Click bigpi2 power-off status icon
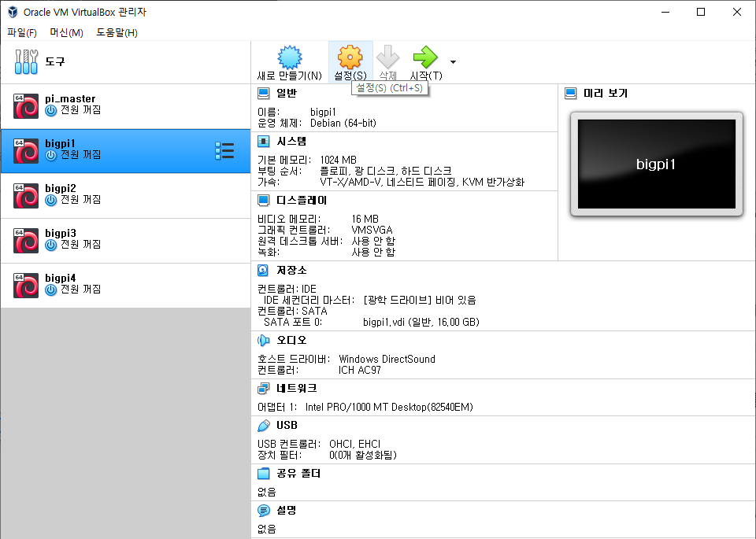The image size is (756, 539). tap(50, 201)
